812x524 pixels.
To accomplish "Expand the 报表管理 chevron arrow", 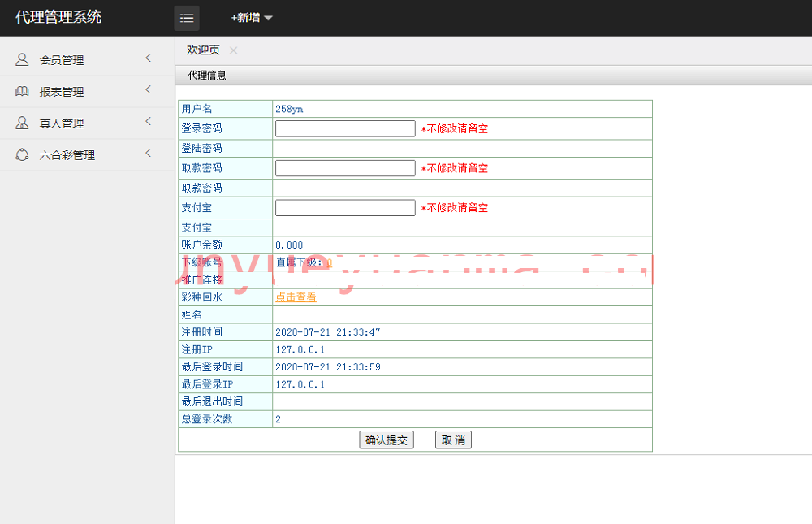I will point(148,90).
